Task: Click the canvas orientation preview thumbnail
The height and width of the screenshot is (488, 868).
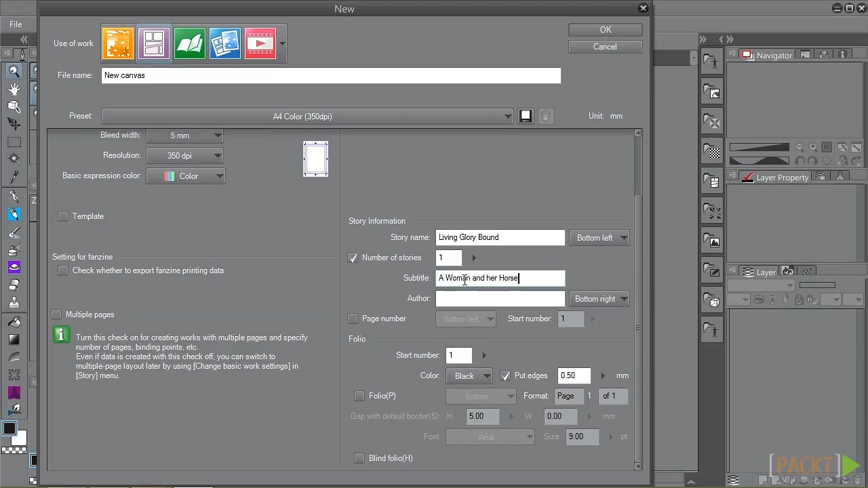Action: 315,159
